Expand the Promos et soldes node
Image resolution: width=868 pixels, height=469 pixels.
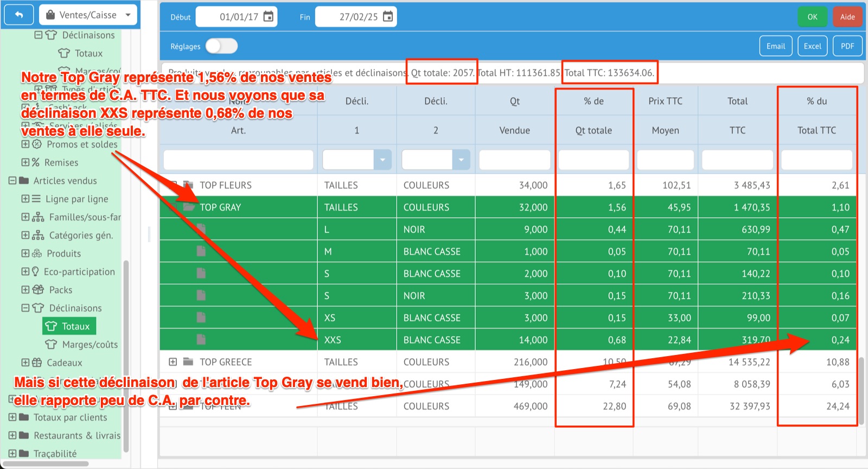(25, 144)
